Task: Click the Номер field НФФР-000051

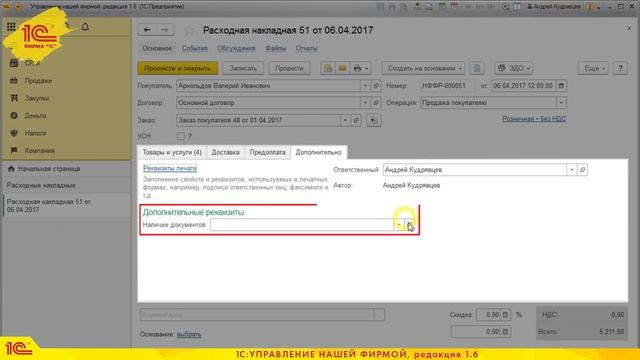Action: (x=448, y=86)
